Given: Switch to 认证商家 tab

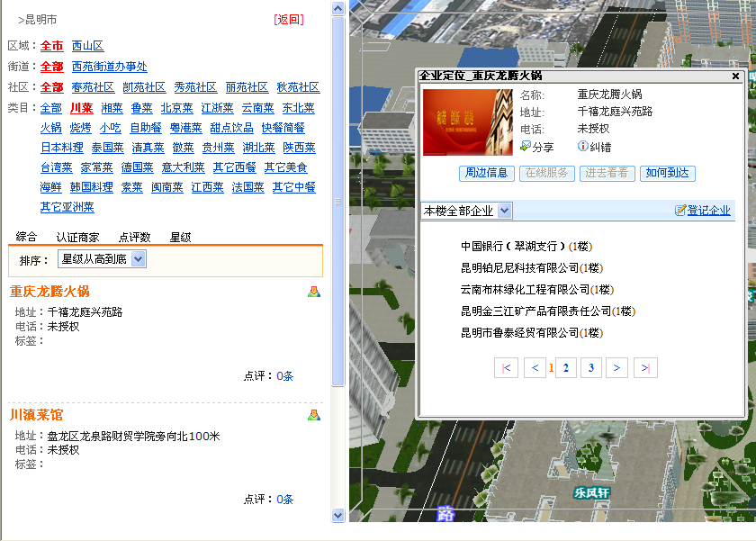Looking at the screenshot, I should (77, 237).
